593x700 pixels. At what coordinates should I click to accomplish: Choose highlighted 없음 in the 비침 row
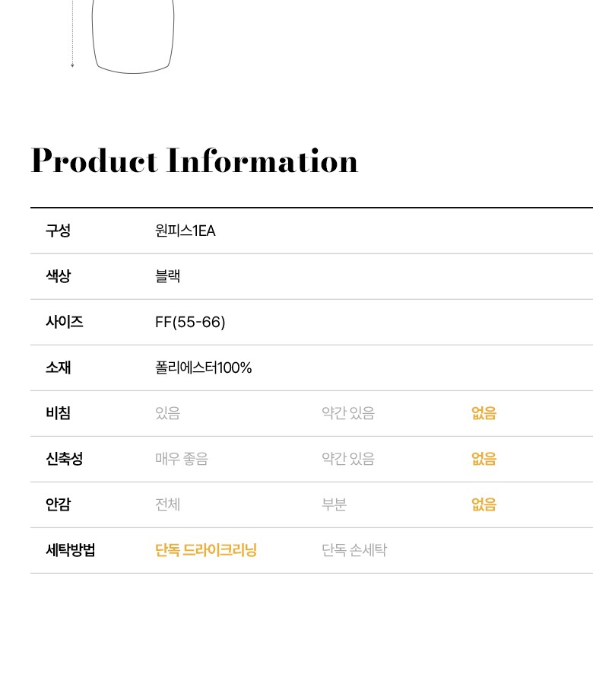pos(484,413)
